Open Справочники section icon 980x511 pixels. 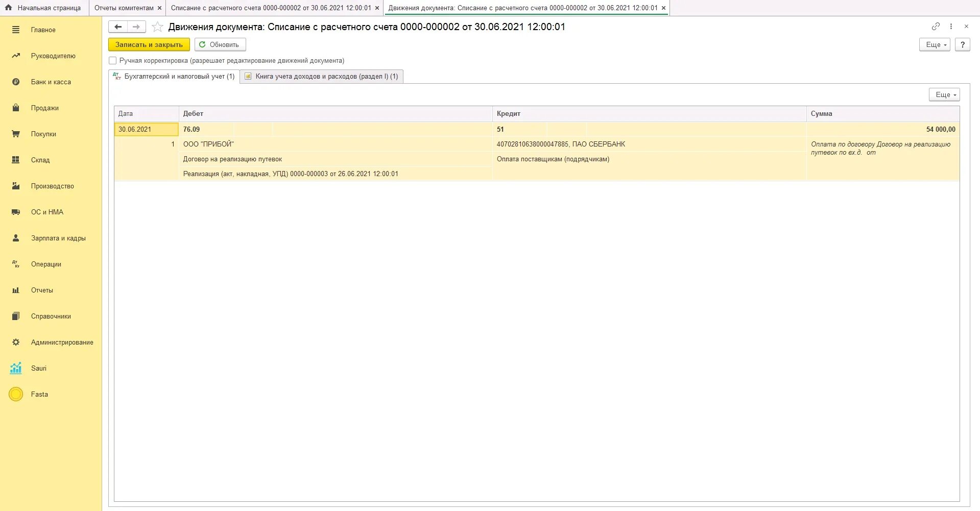(x=16, y=317)
